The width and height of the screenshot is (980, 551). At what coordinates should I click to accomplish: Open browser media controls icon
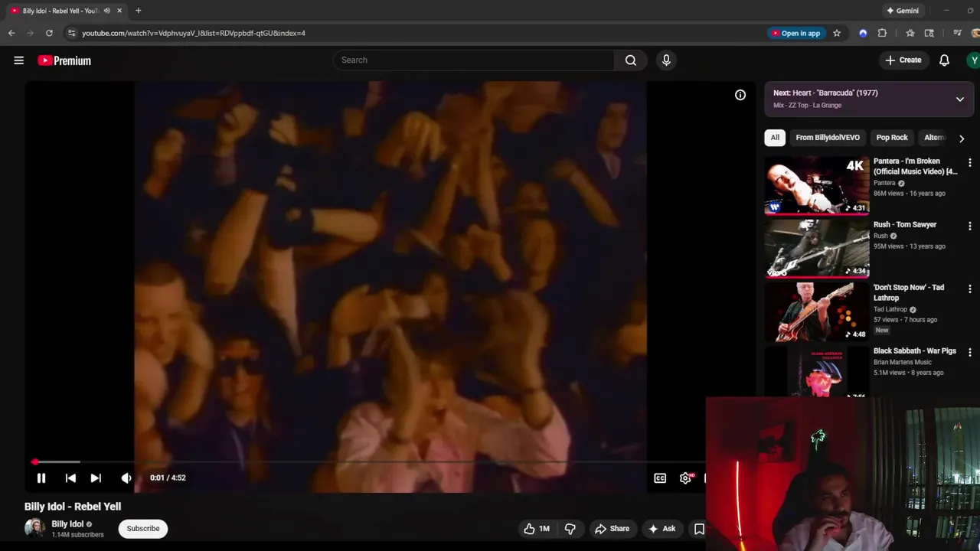tap(958, 33)
